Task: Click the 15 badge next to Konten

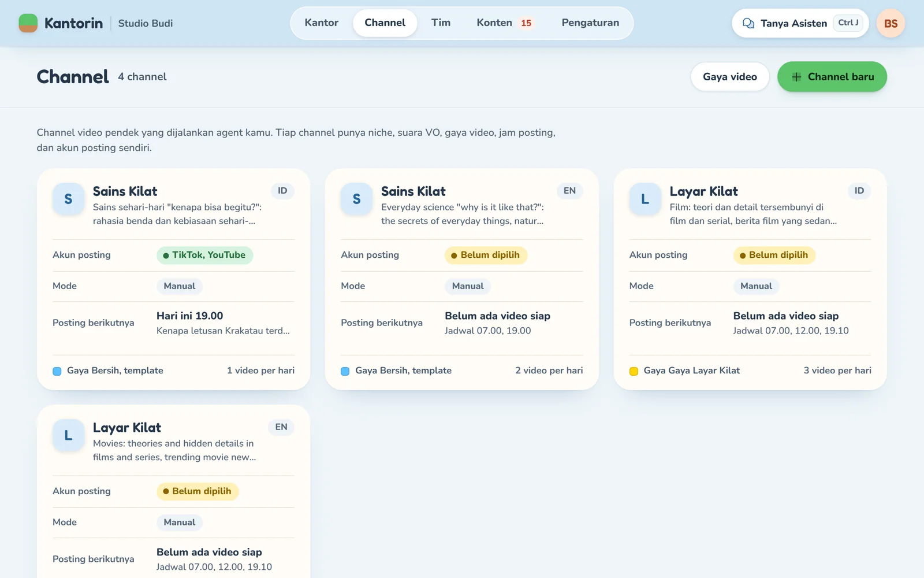Action: pyautogui.click(x=526, y=23)
